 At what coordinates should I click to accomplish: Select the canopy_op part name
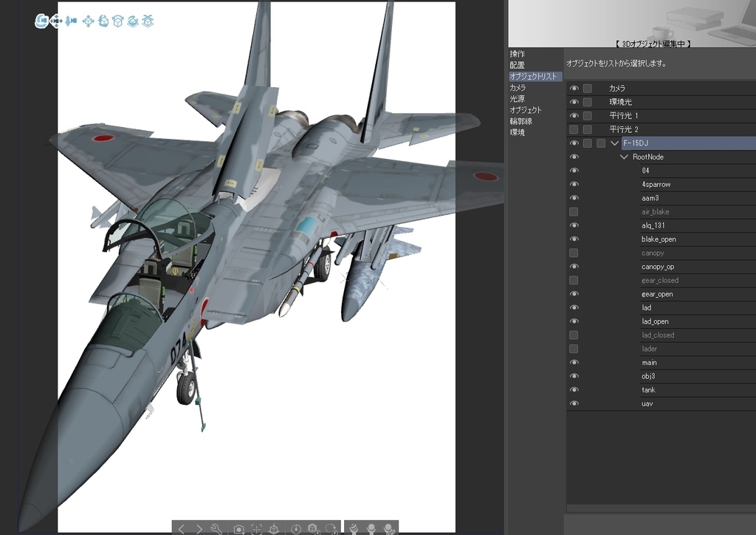coord(658,267)
